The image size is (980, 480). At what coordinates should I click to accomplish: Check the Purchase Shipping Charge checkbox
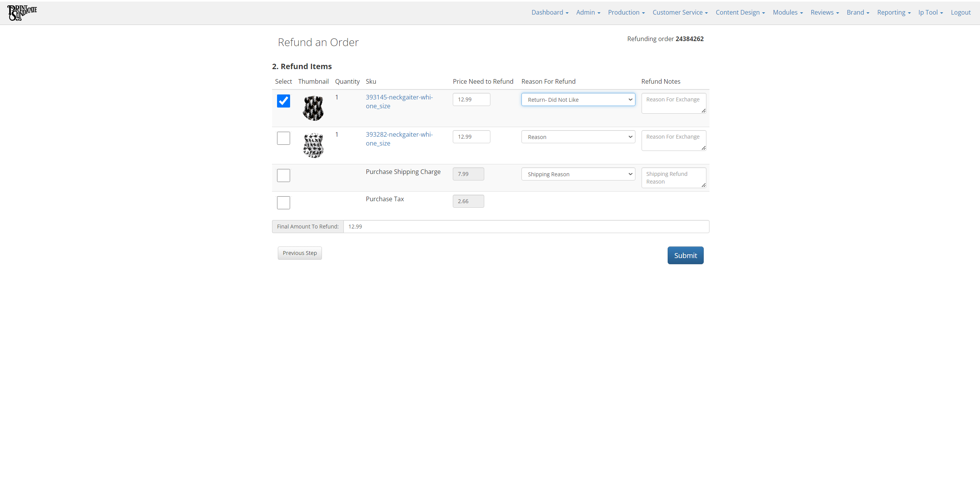pyautogui.click(x=284, y=175)
